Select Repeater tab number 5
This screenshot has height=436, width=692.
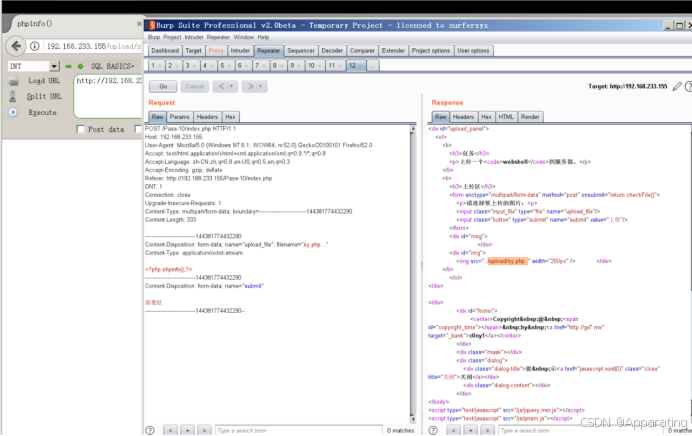pos(222,66)
